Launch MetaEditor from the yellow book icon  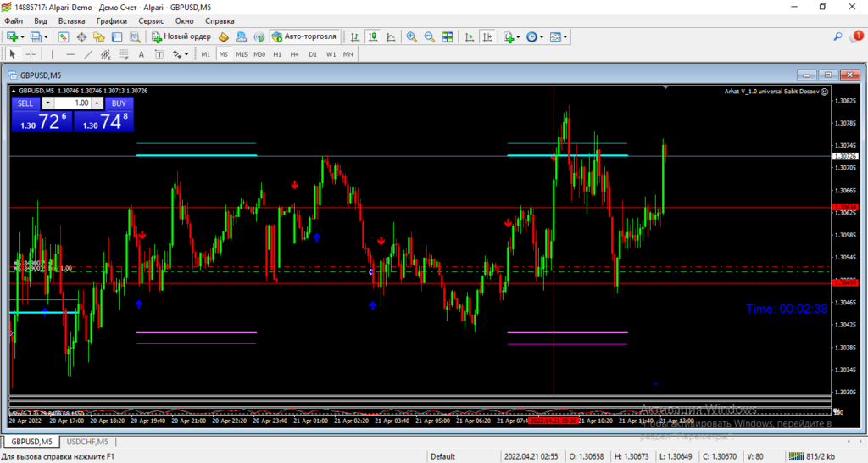(x=224, y=37)
